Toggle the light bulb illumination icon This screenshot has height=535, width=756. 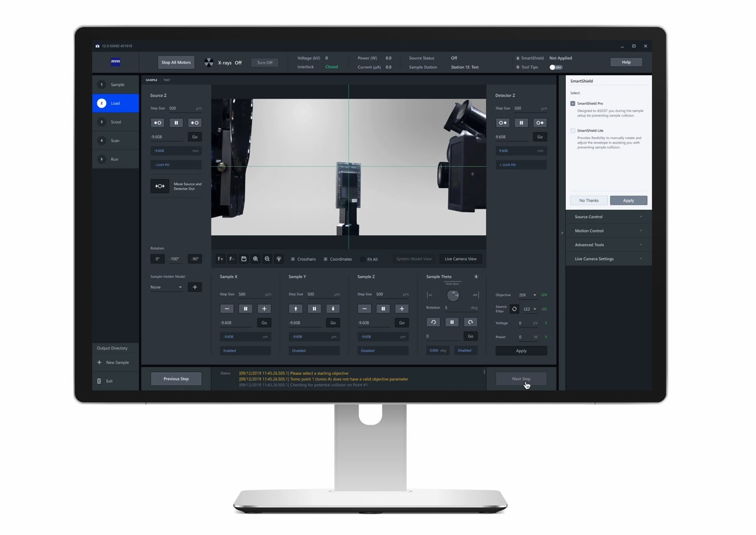(279, 259)
